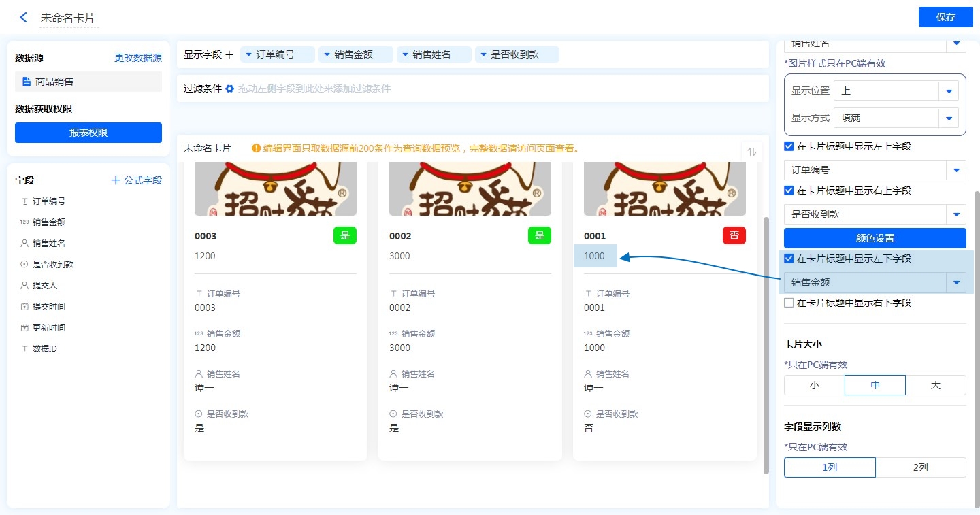
Task: Click the red 否 tag on card 0001
Action: tap(734, 236)
